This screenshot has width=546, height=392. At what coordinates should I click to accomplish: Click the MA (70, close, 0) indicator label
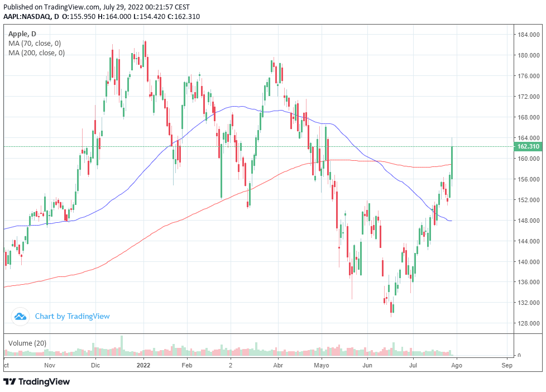(35, 43)
